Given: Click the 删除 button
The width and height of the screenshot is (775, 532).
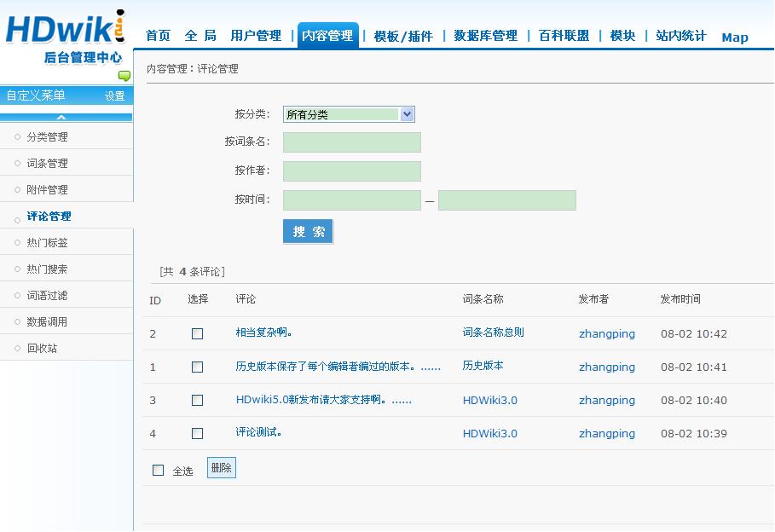Looking at the screenshot, I should (x=222, y=468).
